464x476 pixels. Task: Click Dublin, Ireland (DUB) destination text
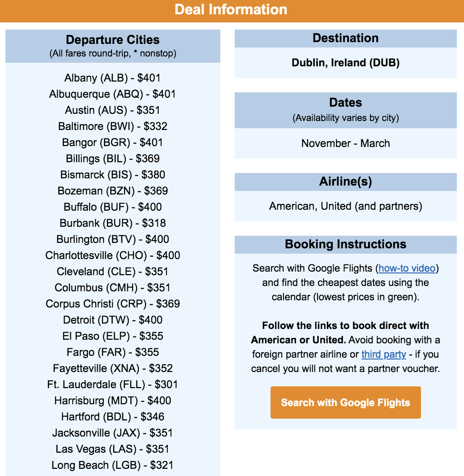[x=345, y=63]
